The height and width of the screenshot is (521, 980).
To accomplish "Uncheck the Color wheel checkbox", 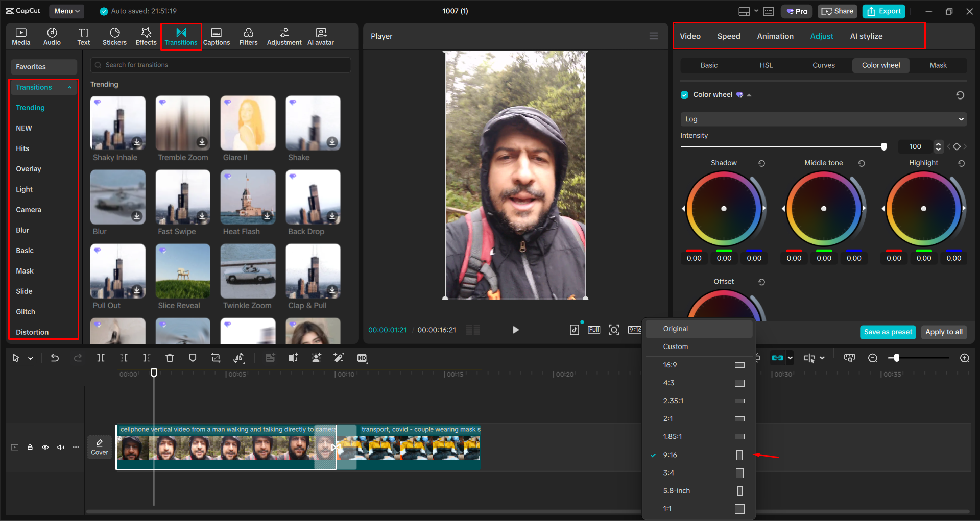I will pyautogui.click(x=684, y=94).
